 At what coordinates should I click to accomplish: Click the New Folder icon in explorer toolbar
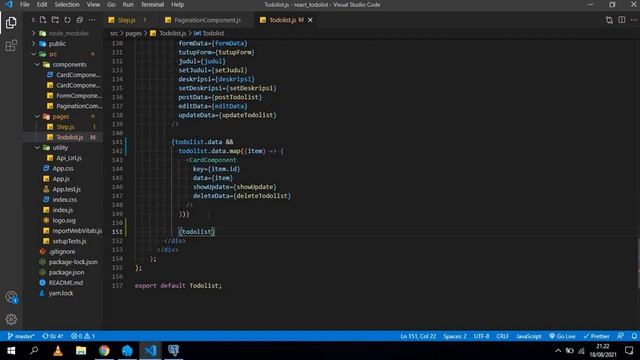click(x=55, y=20)
